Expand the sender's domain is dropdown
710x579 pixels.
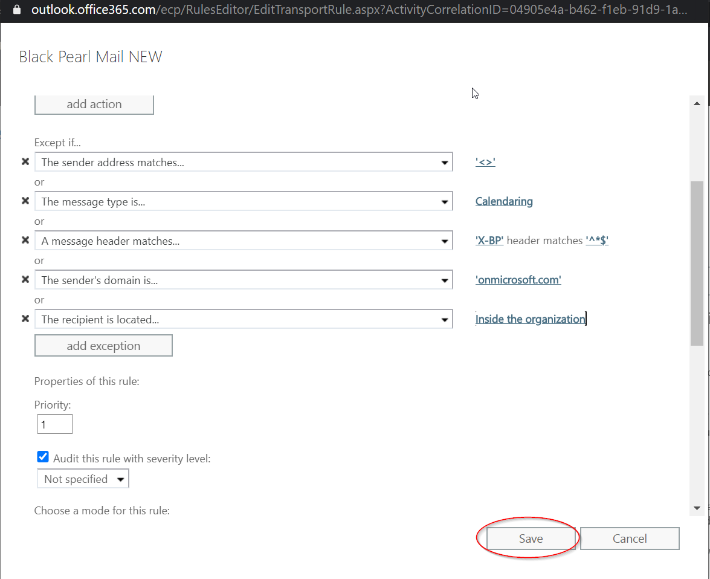click(x=444, y=280)
